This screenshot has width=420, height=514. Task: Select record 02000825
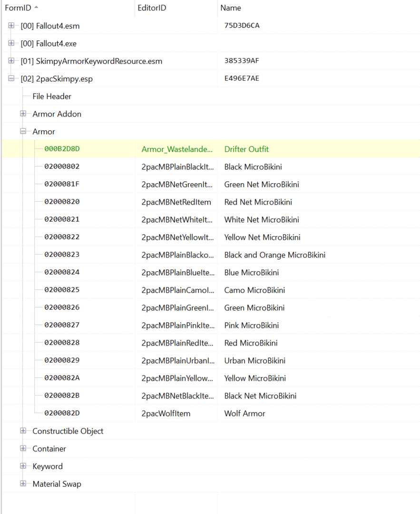tap(62, 290)
